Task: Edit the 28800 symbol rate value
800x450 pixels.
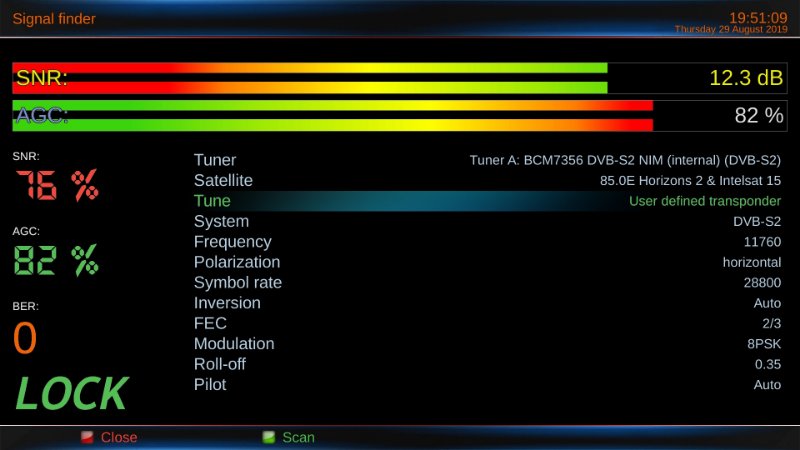Action: tap(762, 283)
